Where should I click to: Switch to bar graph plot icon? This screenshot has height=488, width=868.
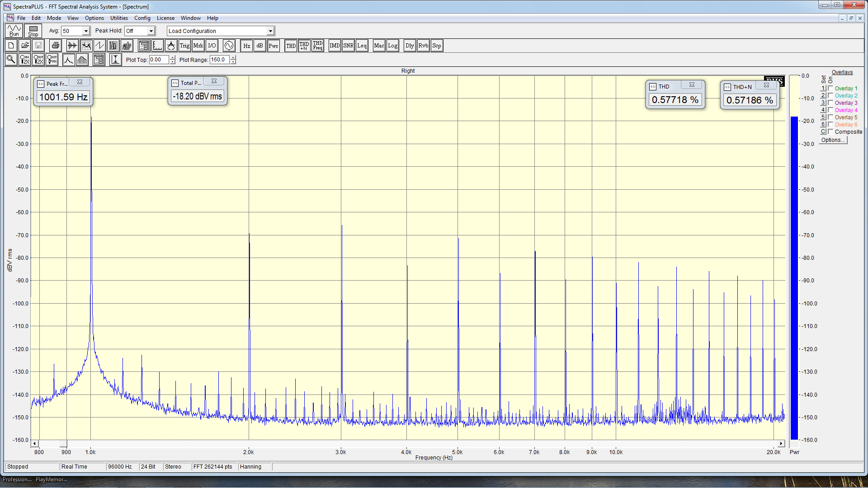[82, 60]
